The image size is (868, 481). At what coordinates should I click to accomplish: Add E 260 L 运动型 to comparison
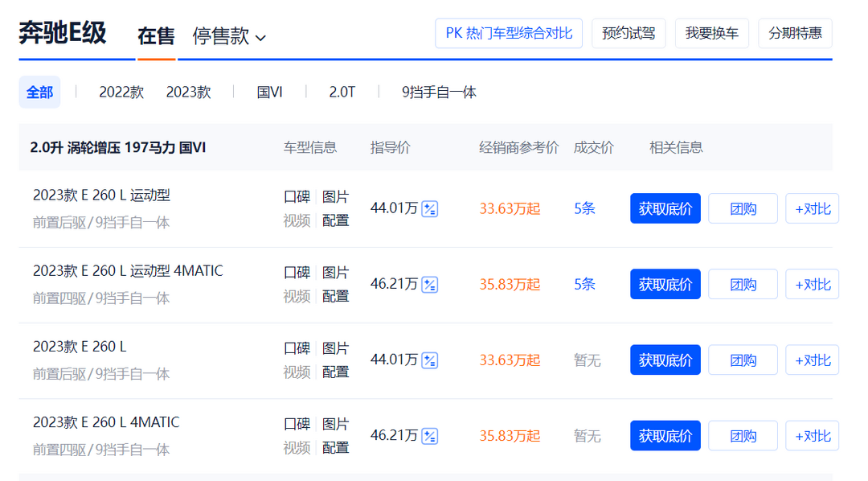[813, 208]
